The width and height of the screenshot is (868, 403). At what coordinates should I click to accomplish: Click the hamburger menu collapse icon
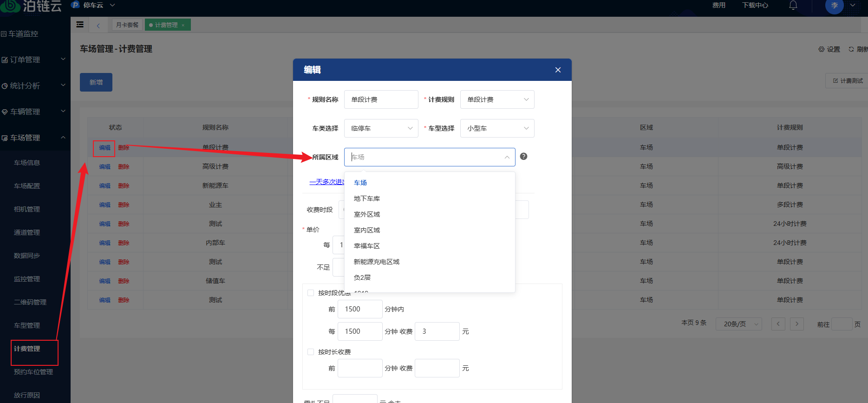click(80, 25)
